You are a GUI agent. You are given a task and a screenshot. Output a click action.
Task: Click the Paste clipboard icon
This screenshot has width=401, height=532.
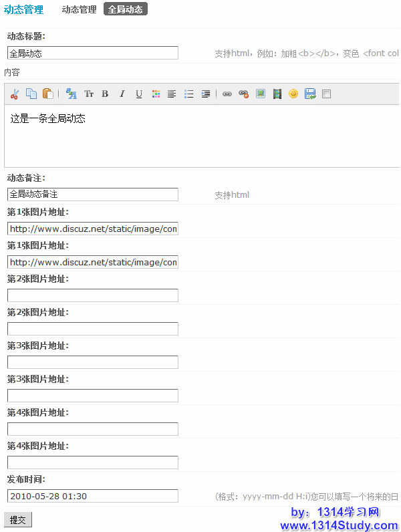48,94
